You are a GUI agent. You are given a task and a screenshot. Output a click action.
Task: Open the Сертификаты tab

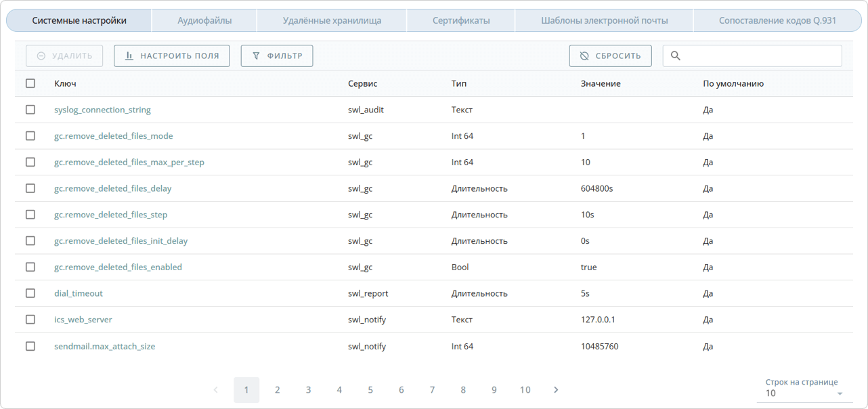(461, 20)
